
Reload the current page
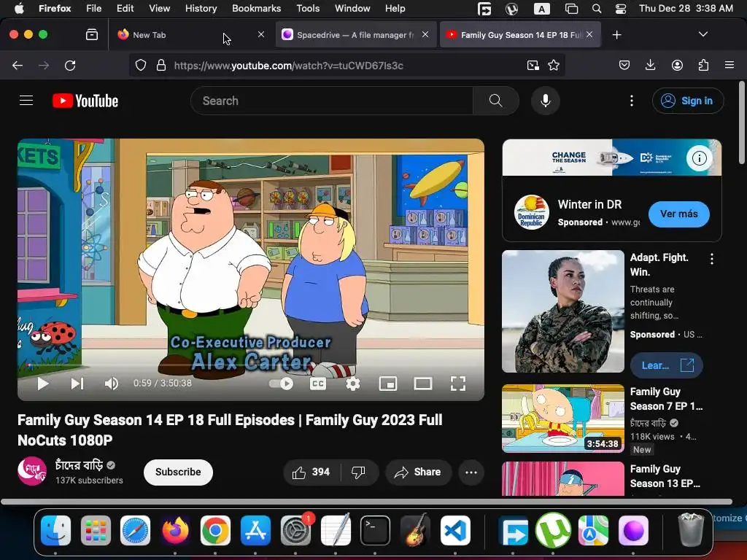(x=70, y=65)
